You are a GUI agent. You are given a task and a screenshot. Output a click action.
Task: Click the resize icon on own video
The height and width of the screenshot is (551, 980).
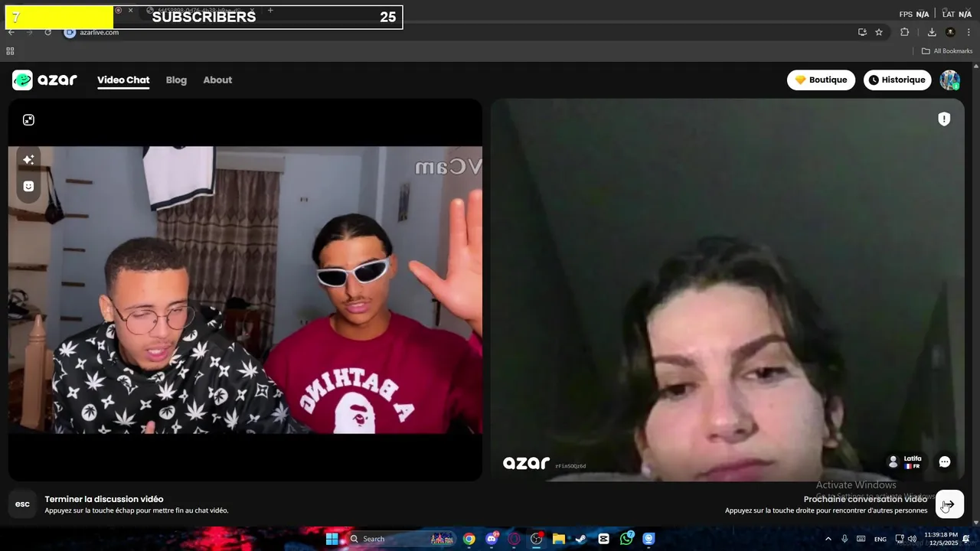28,119
